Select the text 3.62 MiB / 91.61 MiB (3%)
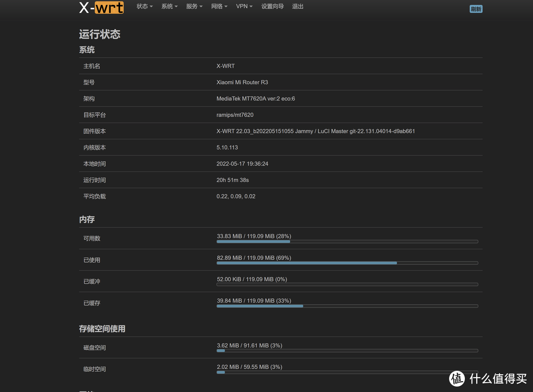 click(x=250, y=346)
